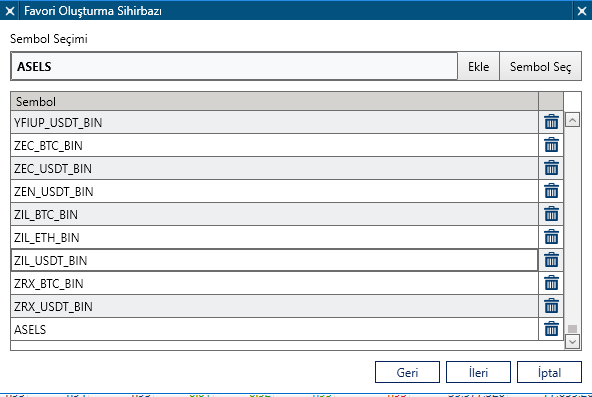This screenshot has width=592, height=397.
Task: Click the Sembol column header
Action: tap(274, 102)
